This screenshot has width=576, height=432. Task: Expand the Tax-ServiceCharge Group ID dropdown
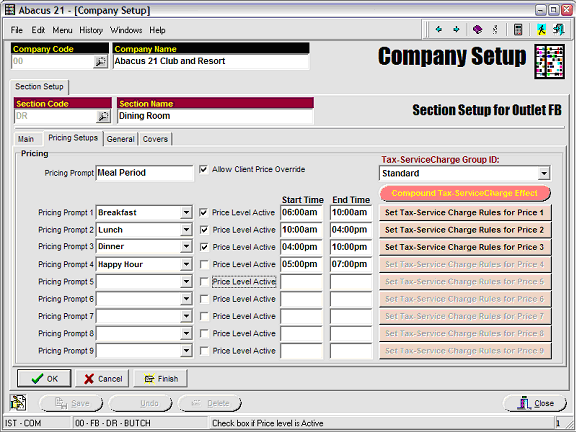[x=543, y=173]
